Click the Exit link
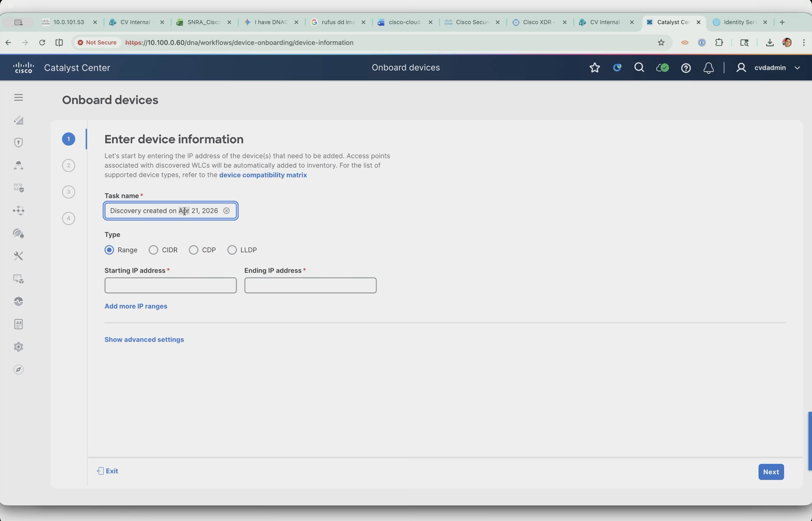This screenshot has height=521, width=812. point(108,471)
